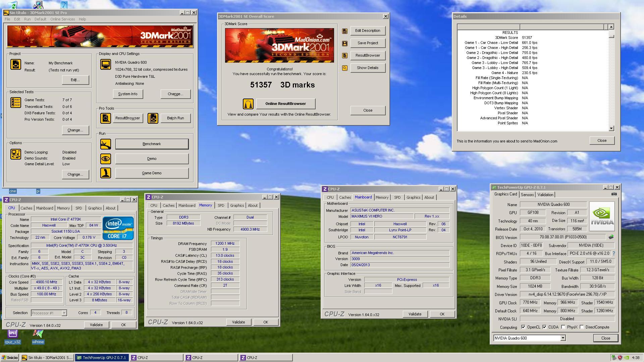Click the Project icon in 3DMark2001

pyautogui.click(x=16, y=64)
